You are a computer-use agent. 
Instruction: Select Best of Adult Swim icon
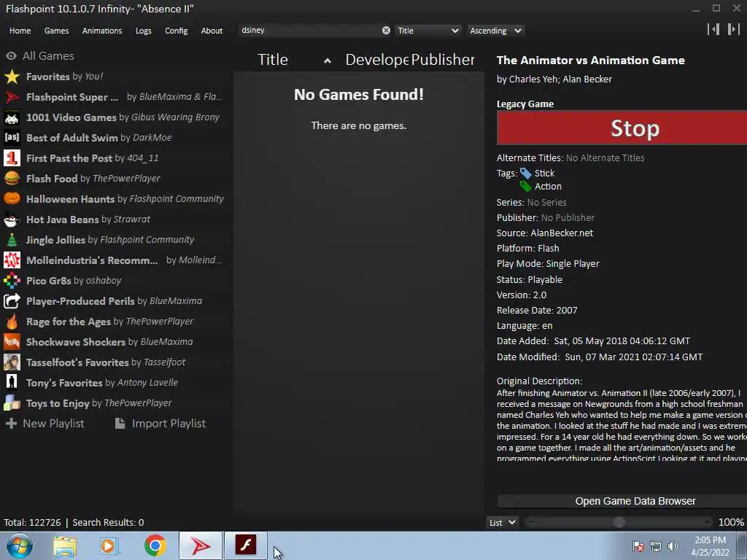click(12, 138)
